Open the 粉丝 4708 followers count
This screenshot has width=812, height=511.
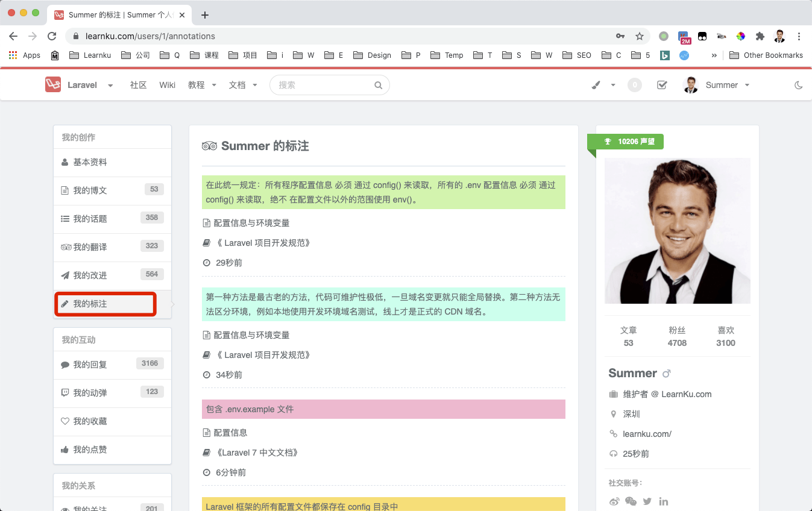point(677,336)
